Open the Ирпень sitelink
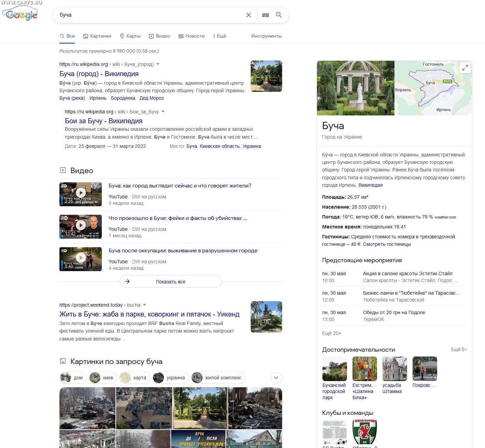 pos(98,98)
